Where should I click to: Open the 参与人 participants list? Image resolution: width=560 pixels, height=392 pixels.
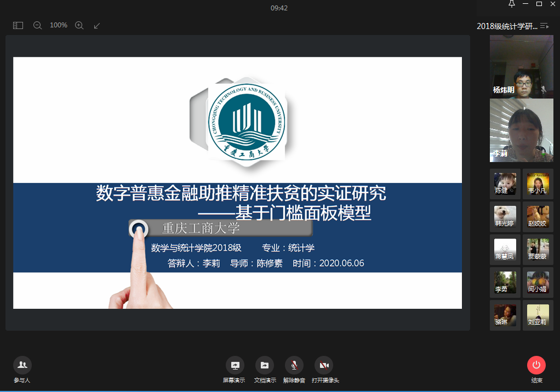[22, 365]
